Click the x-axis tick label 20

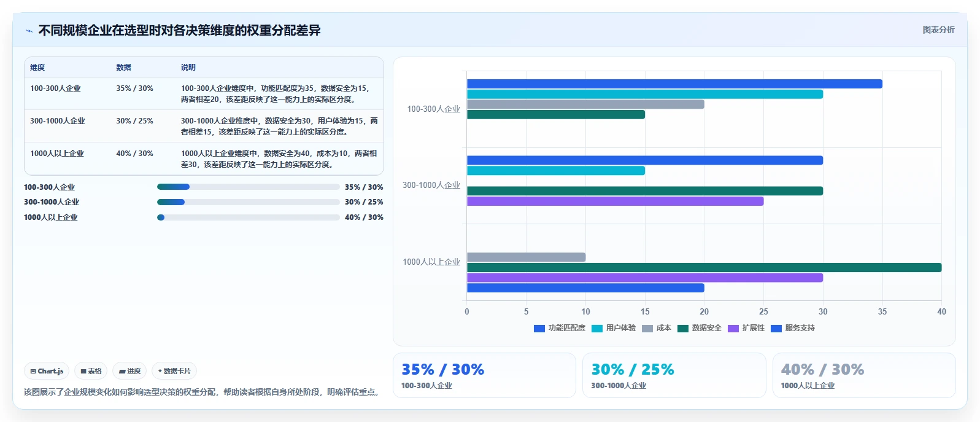coord(704,312)
